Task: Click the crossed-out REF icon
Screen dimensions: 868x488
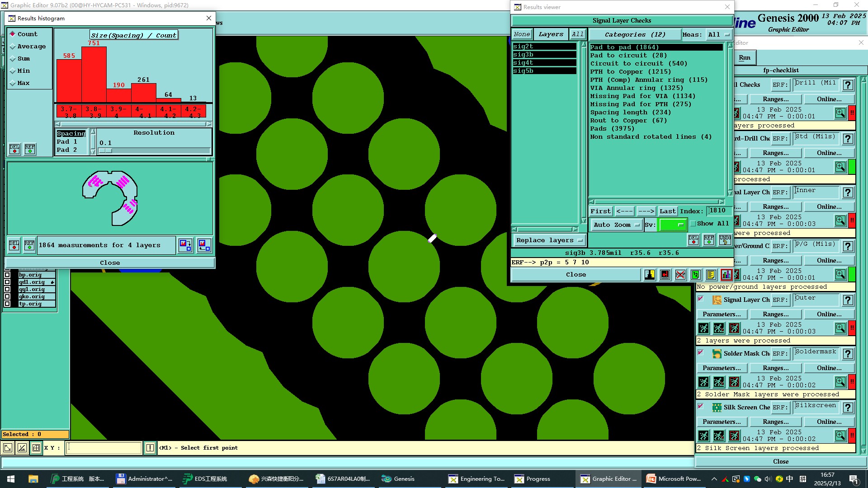Action: coord(680,275)
